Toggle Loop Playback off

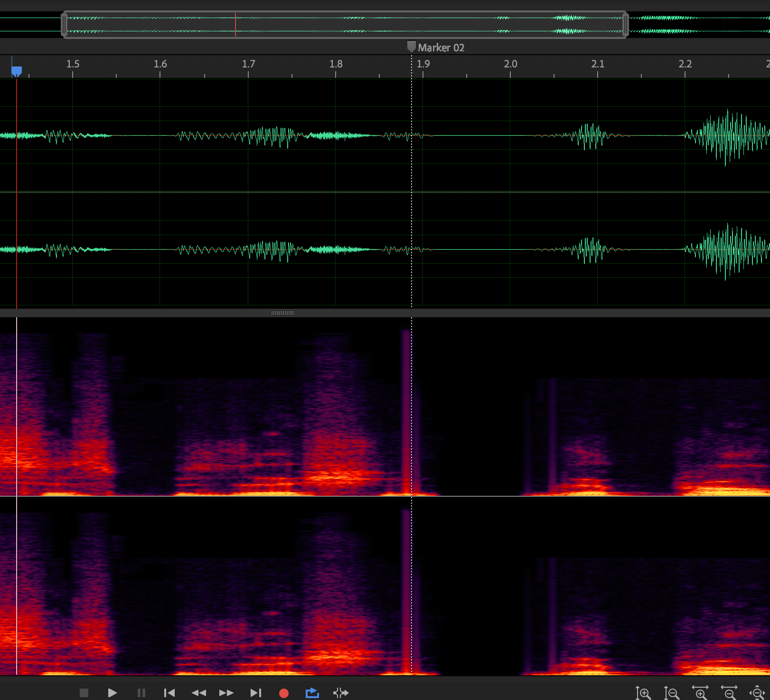click(x=312, y=692)
